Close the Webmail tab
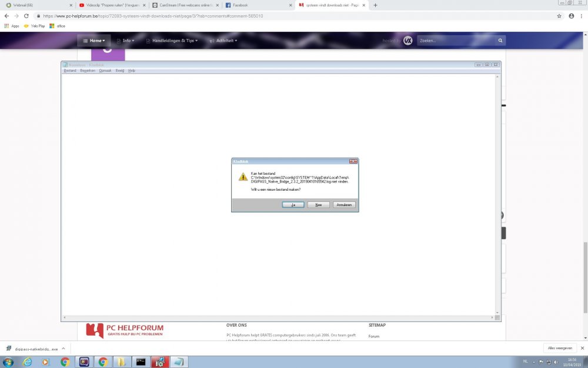The height and width of the screenshot is (368, 588). tap(71, 5)
